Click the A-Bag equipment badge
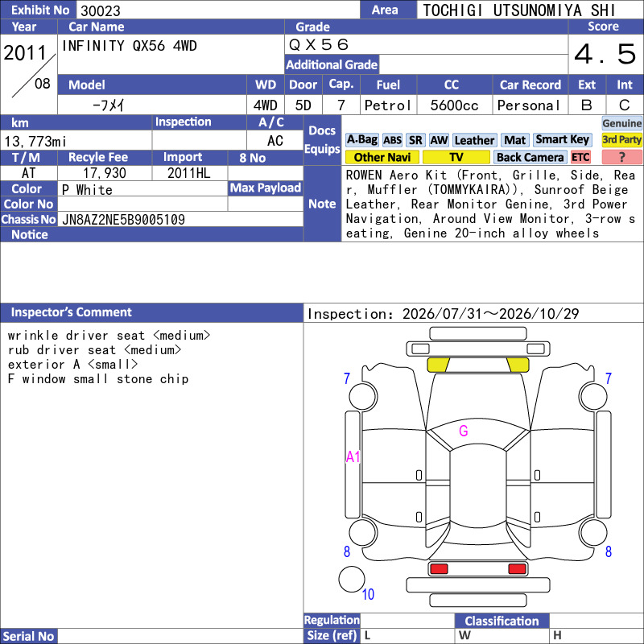The image size is (644, 644). pyautogui.click(x=361, y=139)
